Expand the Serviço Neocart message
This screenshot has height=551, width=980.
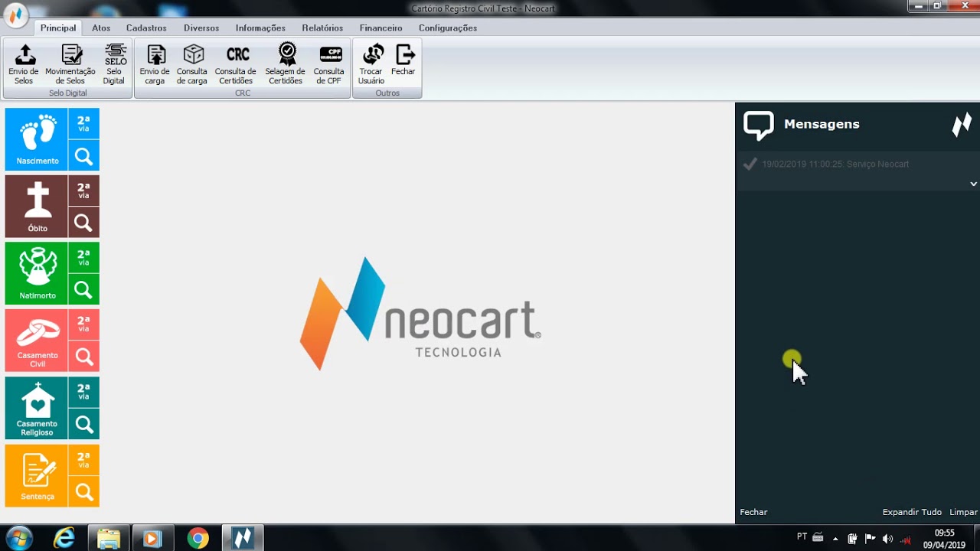pyautogui.click(x=973, y=184)
